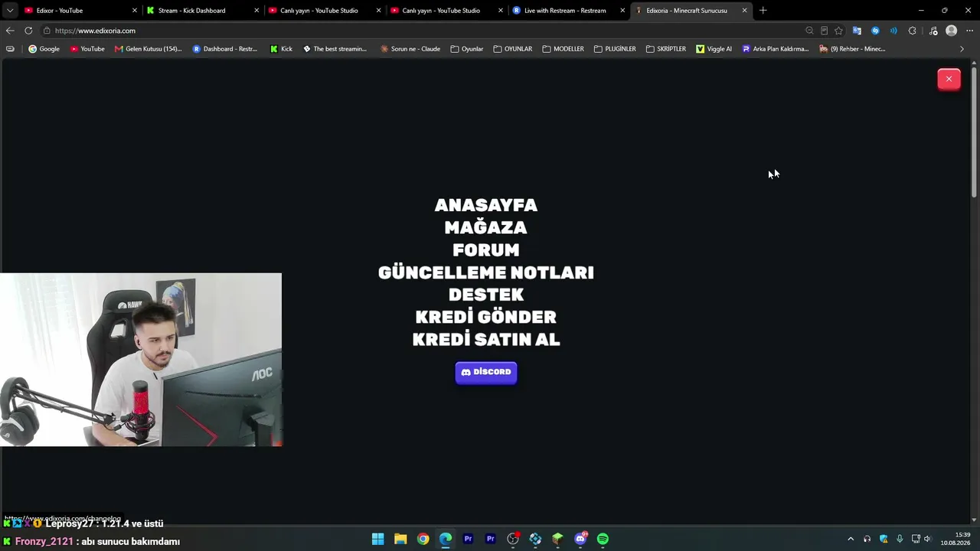Open the browser profile avatar

click(x=952, y=31)
